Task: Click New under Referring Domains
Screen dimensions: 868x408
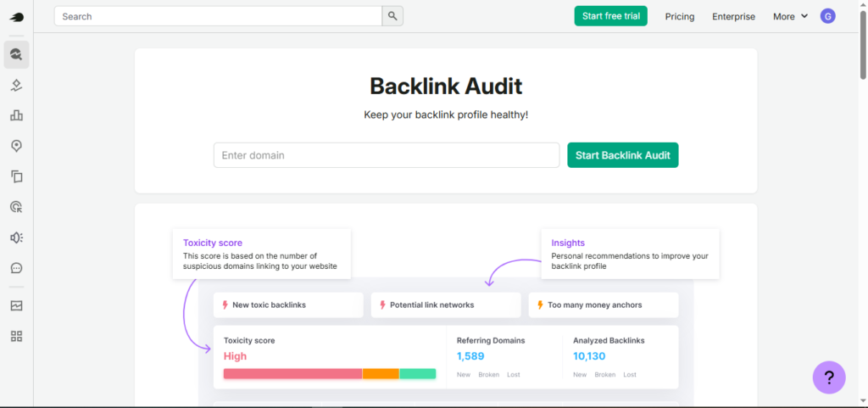Action: click(x=464, y=375)
